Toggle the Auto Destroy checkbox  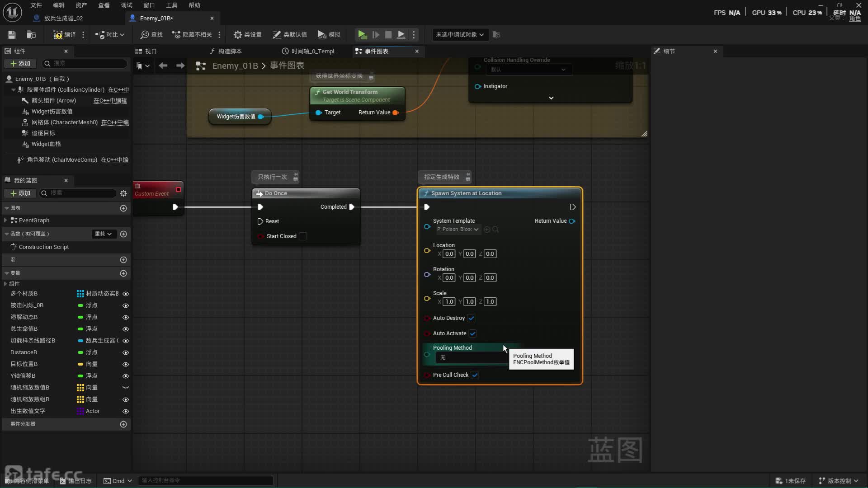coord(472,318)
